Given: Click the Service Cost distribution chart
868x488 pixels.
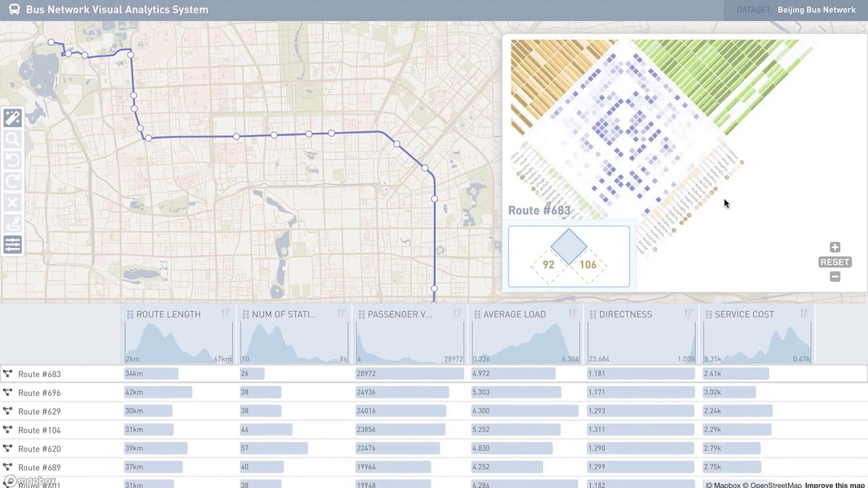Looking at the screenshot, I should [757, 343].
